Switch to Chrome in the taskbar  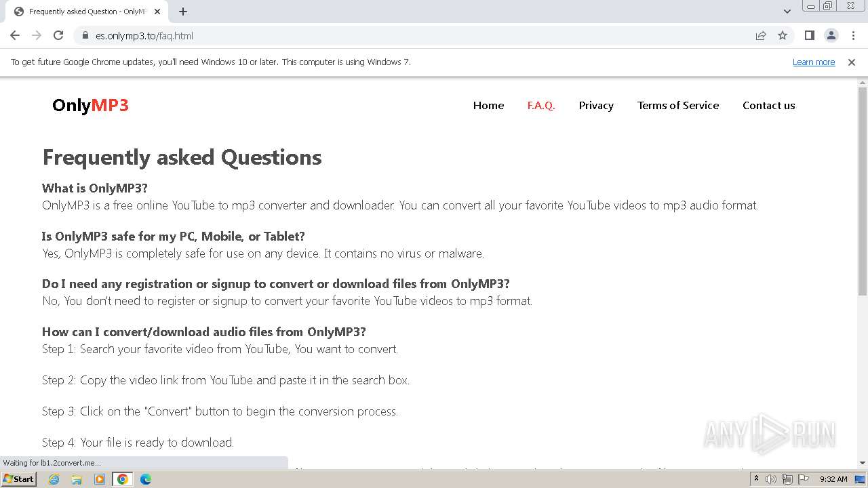[123, 479]
